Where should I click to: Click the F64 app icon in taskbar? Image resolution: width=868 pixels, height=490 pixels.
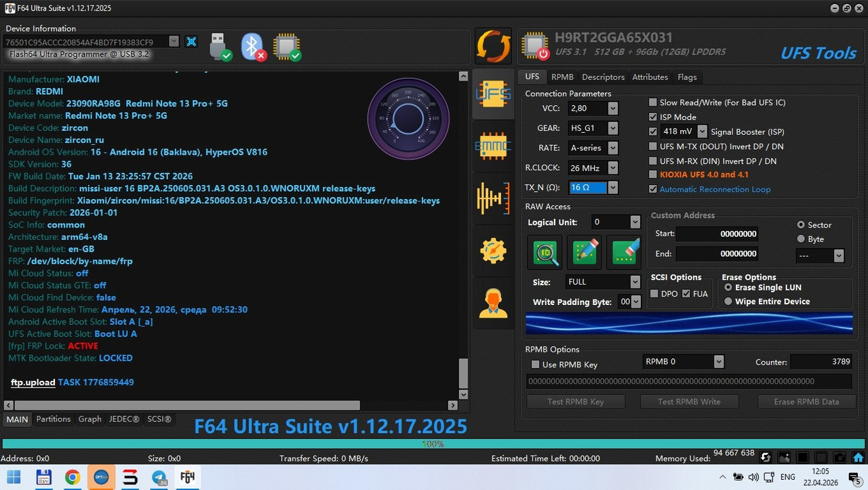tap(187, 477)
